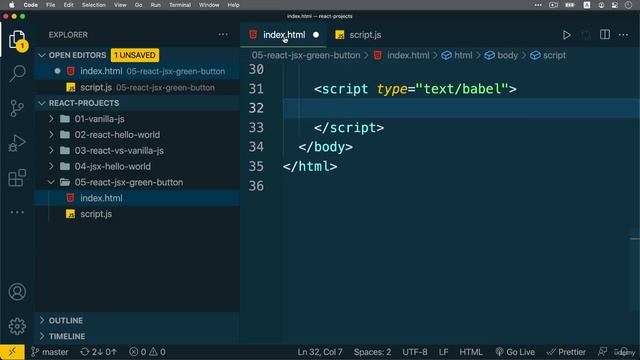Open the Apple menu
This screenshot has height=360, width=640.
pos(12,5)
